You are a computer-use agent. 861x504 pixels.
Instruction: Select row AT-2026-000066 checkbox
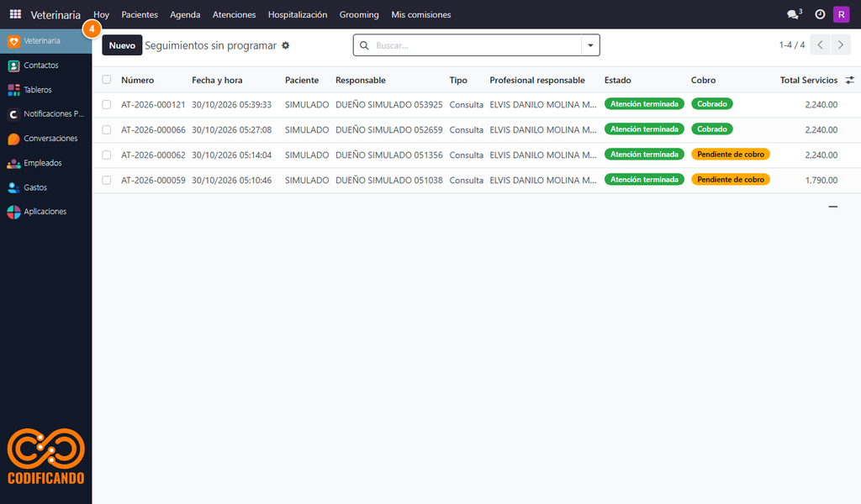pyautogui.click(x=107, y=130)
